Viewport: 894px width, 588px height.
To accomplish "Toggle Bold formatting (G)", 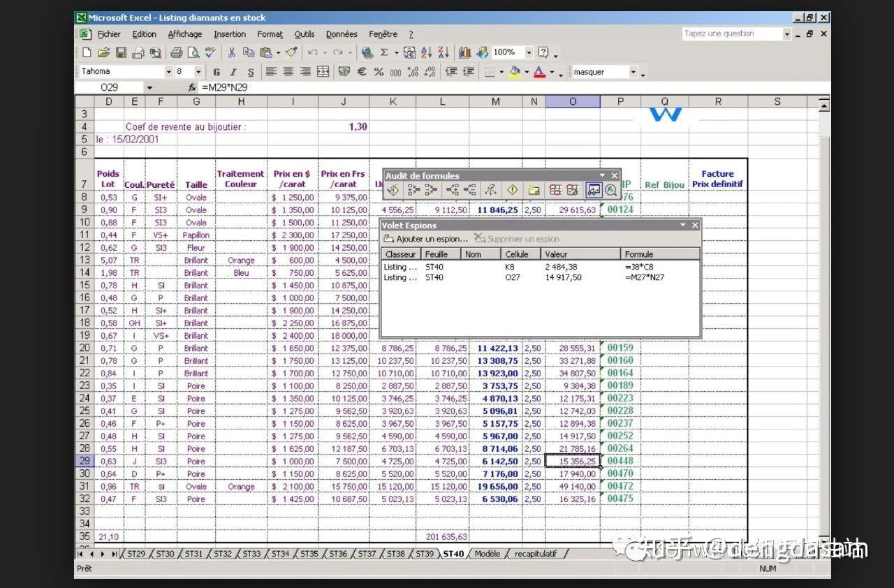I will [217, 72].
